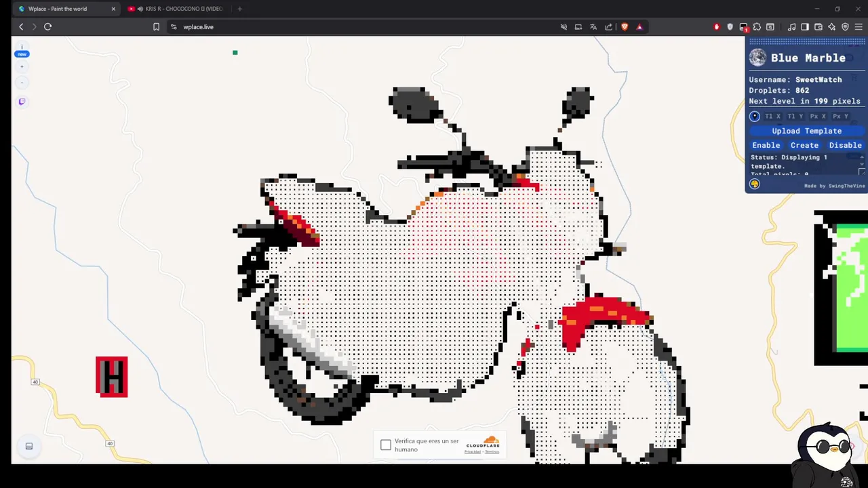This screenshot has width=868, height=488.
Task: Open the Twitch icon button
Action: 22,102
